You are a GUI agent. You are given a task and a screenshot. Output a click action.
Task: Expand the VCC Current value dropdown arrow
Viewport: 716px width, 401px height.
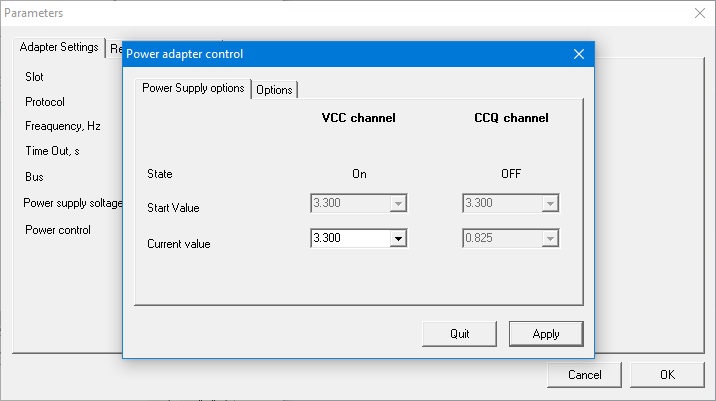(398, 239)
